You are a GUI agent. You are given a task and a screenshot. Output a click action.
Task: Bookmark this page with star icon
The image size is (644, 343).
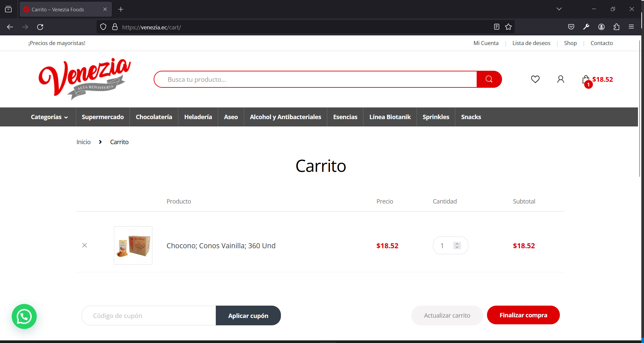tap(508, 27)
